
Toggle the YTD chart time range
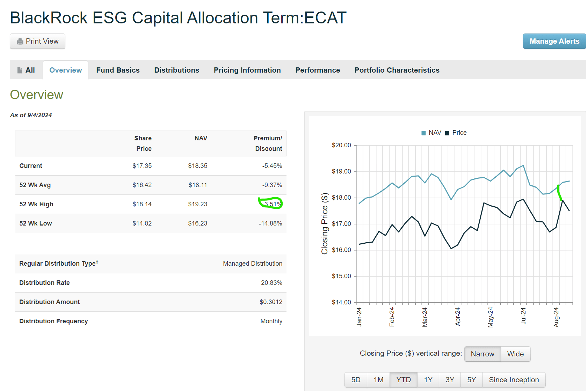pos(404,379)
